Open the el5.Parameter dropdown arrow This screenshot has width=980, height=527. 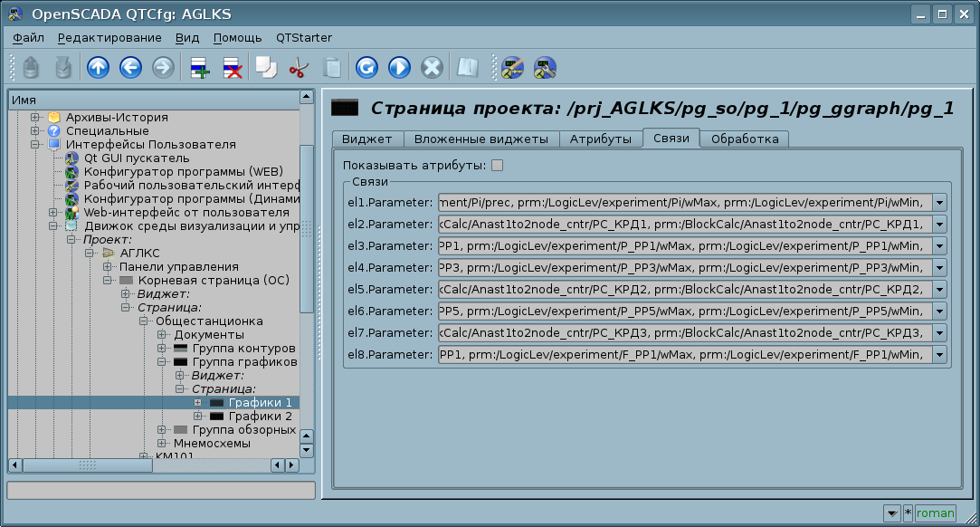(939, 290)
